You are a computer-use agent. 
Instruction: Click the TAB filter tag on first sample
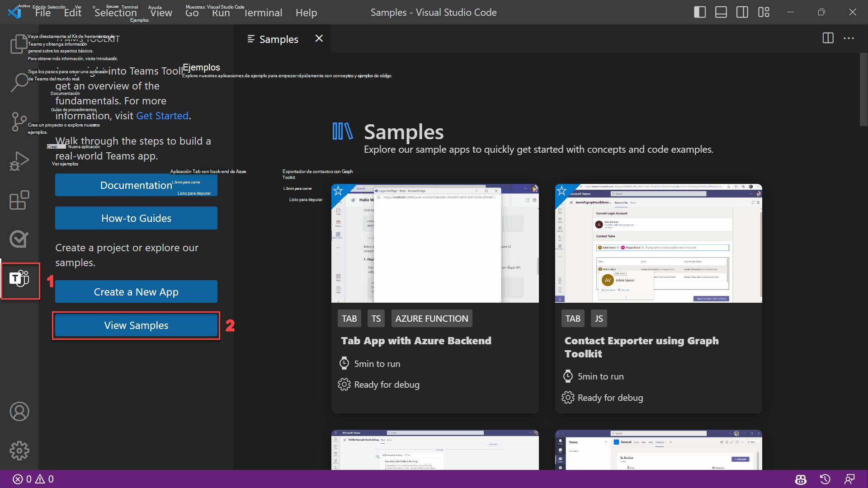click(349, 318)
